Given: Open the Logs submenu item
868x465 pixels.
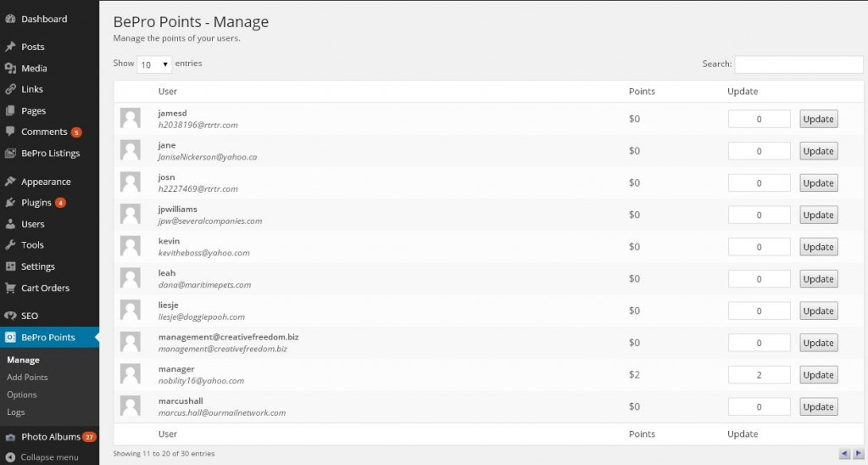Looking at the screenshot, I should [x=16, y=412].
